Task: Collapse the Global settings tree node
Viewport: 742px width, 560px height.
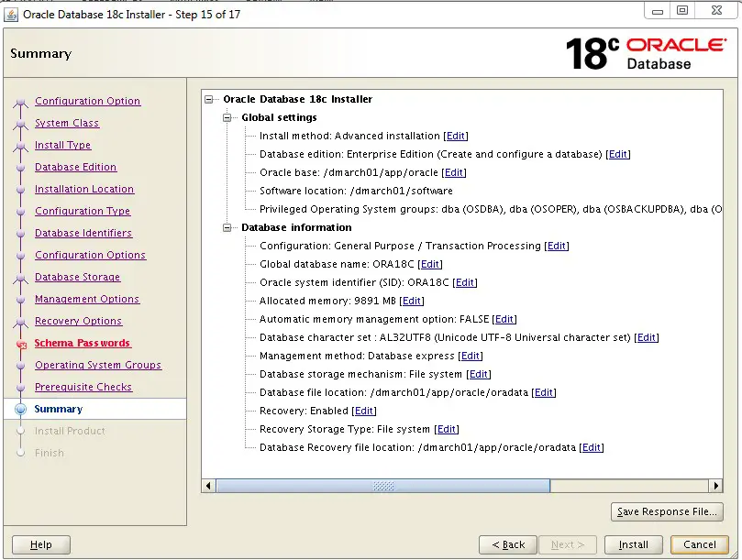Action: click(x=227, y=117)
